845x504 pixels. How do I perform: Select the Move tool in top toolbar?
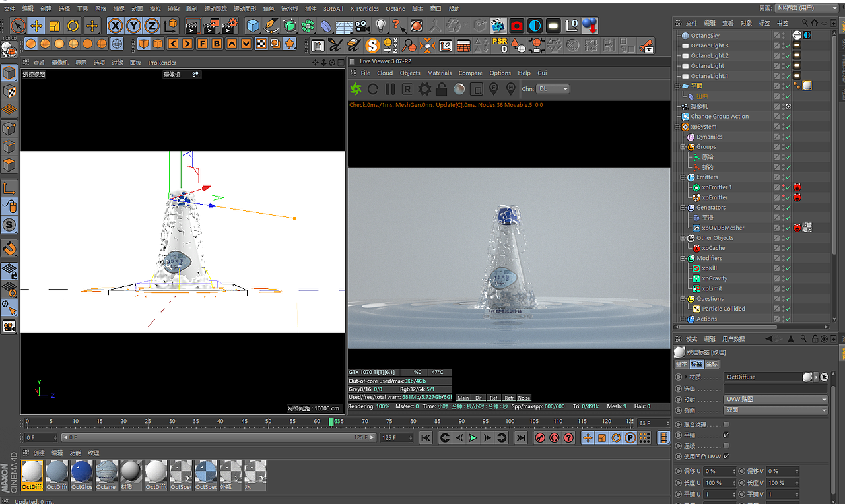click(x=36, y=26)
